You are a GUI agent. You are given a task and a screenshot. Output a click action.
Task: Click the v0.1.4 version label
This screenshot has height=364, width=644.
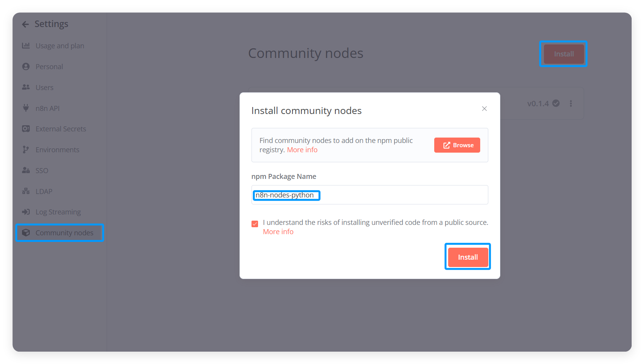(x=538, y=104)
